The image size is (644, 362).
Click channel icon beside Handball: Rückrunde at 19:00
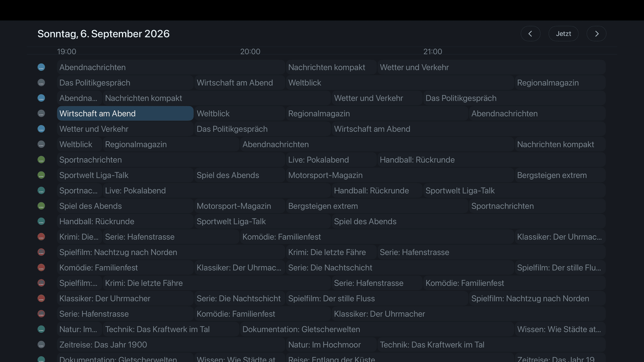tap(41, 221)
